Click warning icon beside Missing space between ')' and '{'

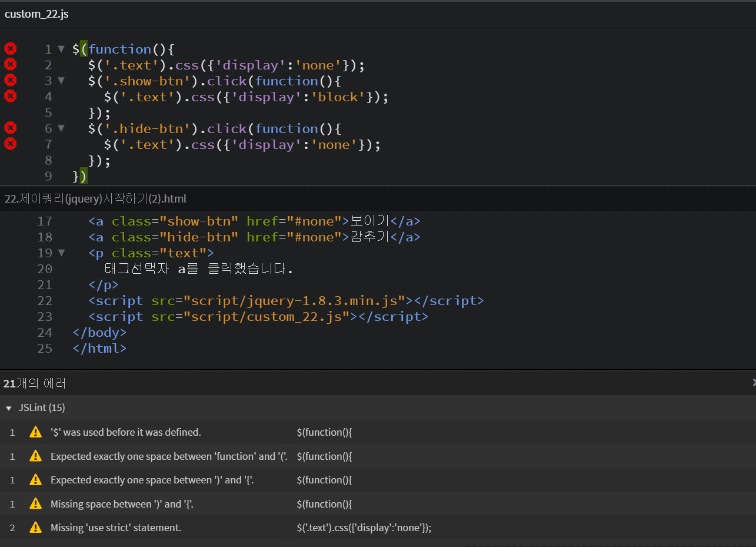point(35,504)
